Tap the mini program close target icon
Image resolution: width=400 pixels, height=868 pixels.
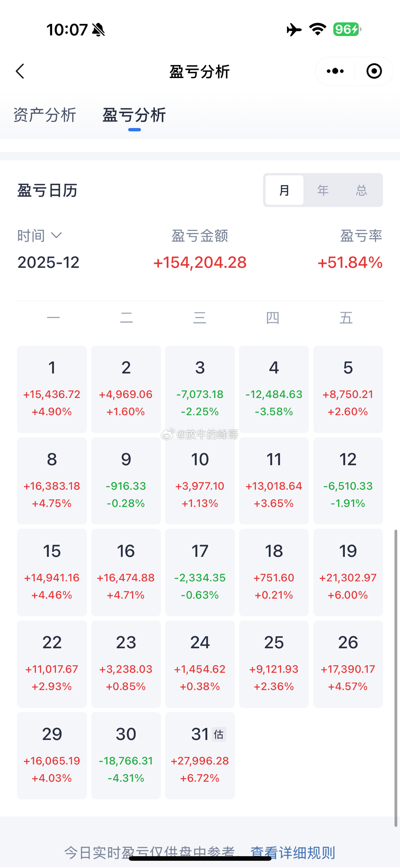coord(374,71)
